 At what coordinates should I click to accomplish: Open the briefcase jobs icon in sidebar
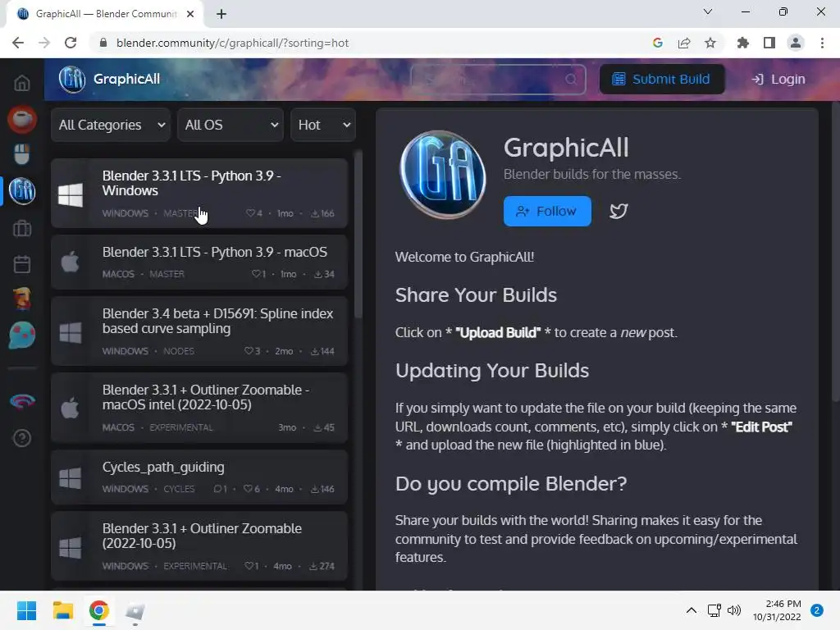[x=22, y=229]
